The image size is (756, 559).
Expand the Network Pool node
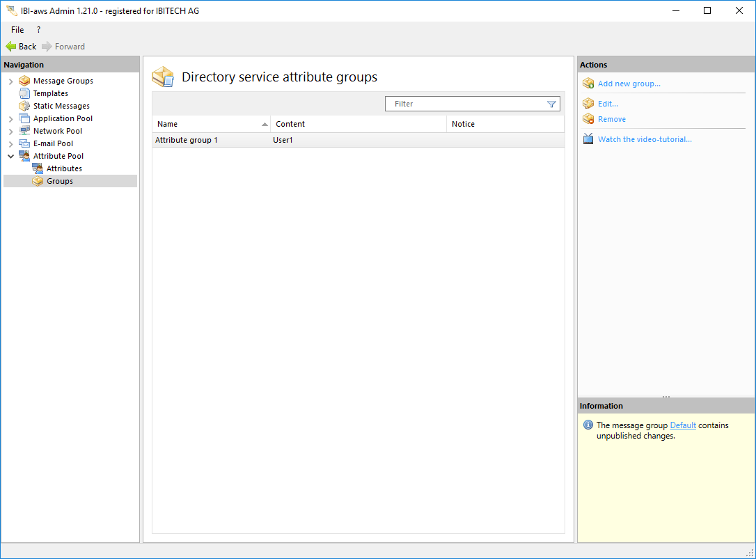[x=10, y=132]
